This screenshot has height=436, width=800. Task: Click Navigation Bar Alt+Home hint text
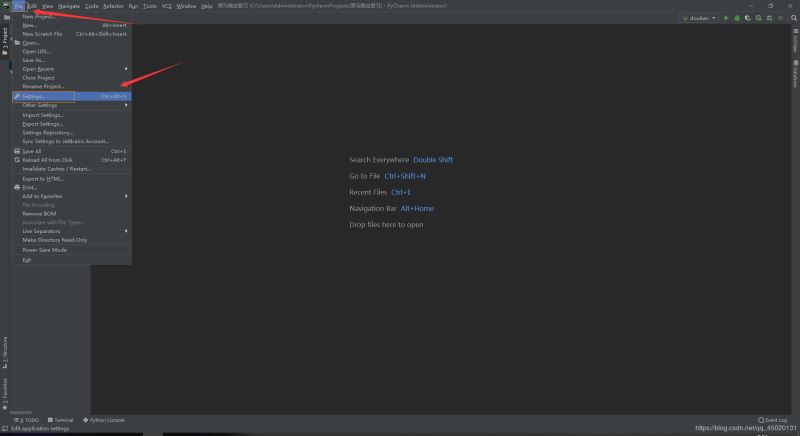tap(391, 209)
